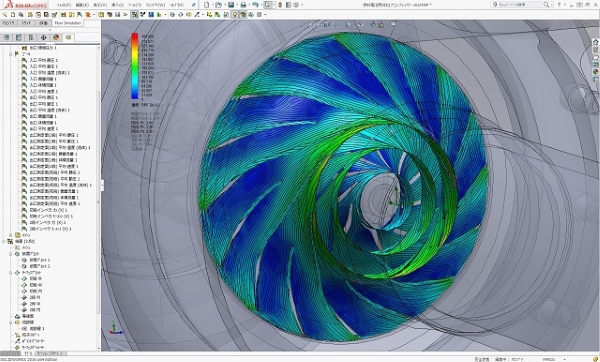
Task: Open the Window (ウィンドウ) menu
Action: [x=156, y=5]
